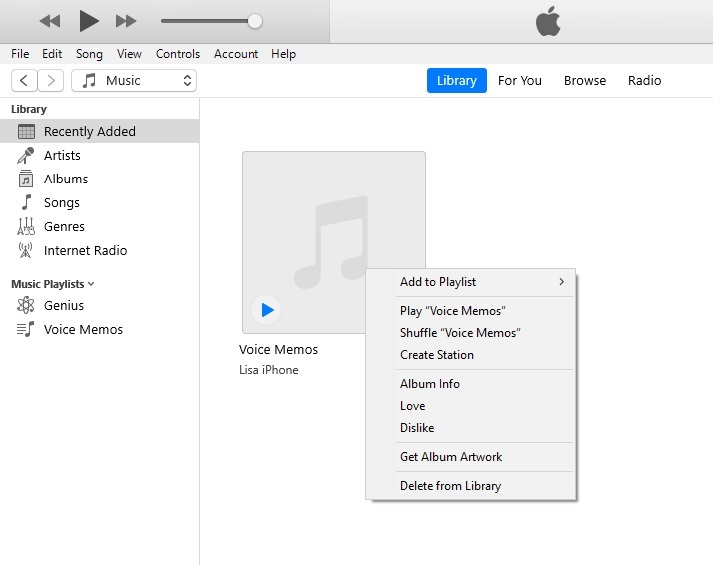713x565 pixels.
Task: Click the Apple logo in the header
Action: 548,21
